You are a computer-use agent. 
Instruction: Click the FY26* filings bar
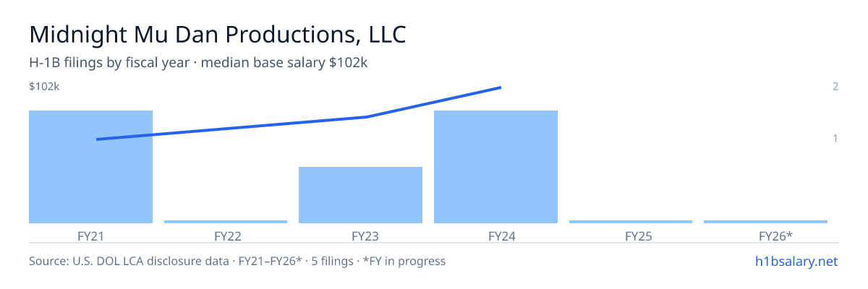[x=765, y=222]
